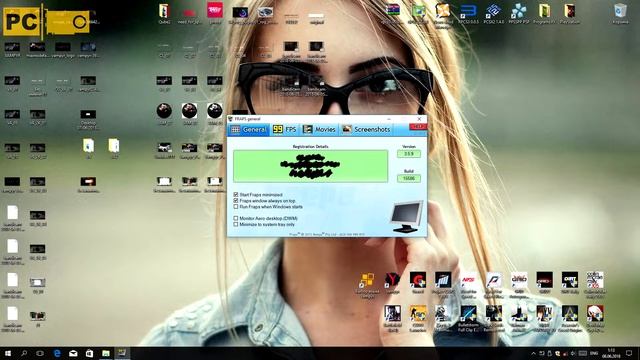
Task: Click the green Registration Details box
Action: 311,166
